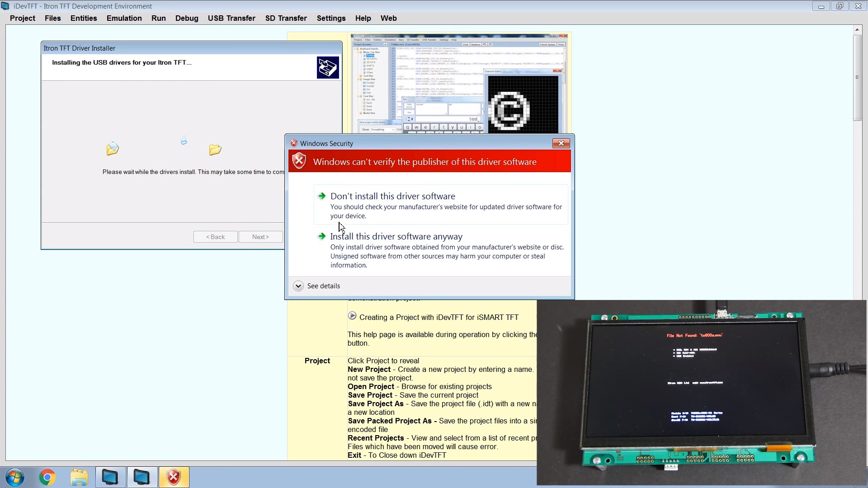The height and width of the screenshot is (488, 868).
Task: Click the help page scrollbar up arrow
Action: tap(857, 30)
